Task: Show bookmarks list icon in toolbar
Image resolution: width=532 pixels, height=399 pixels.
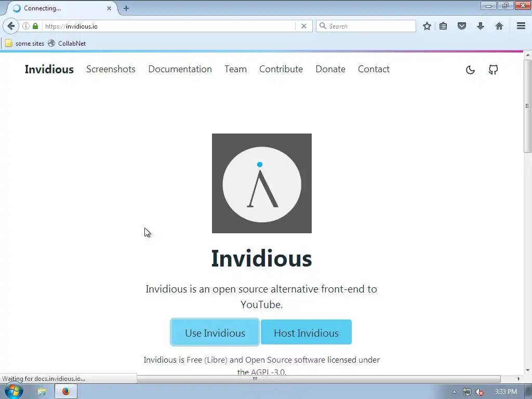Action: (x=443, y=26)
